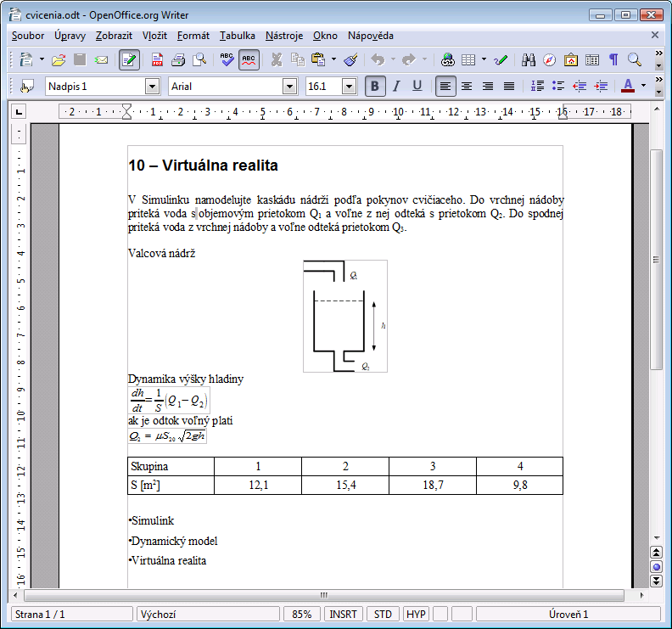
Task: Jump to previous page button
Action: point(657,553)
